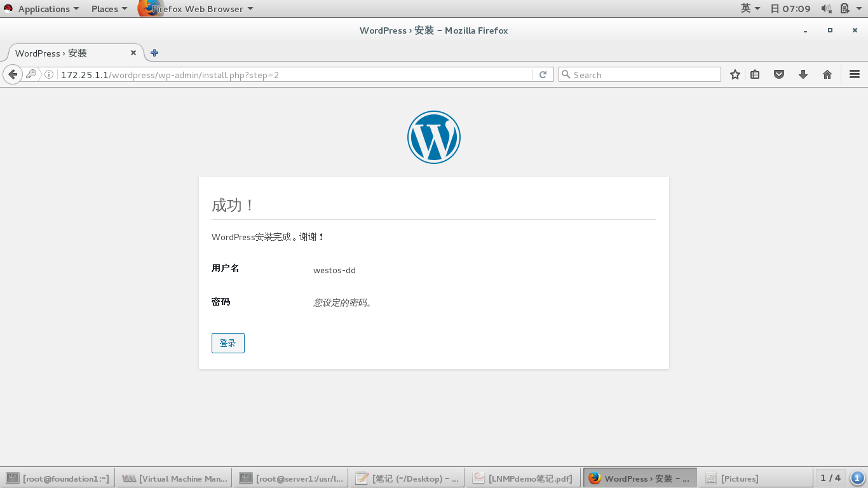Close the WordPress › 安装 tab
Screen dimensions: 868x488
click(133, 53)
